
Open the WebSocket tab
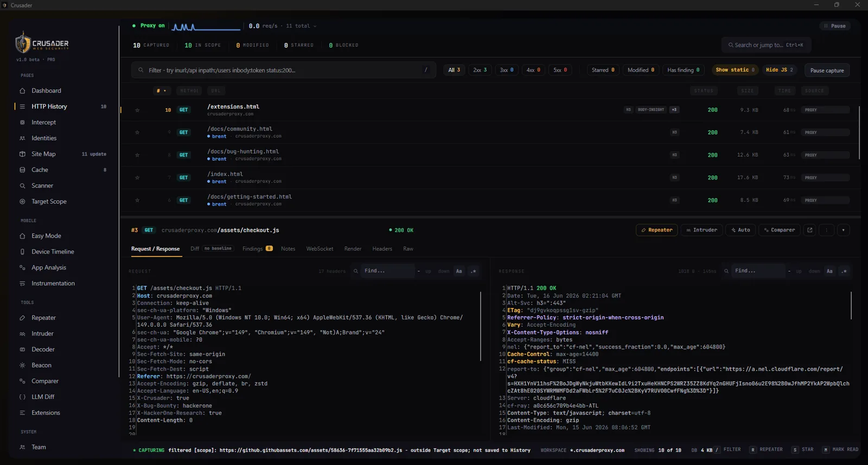click(320, 249)
